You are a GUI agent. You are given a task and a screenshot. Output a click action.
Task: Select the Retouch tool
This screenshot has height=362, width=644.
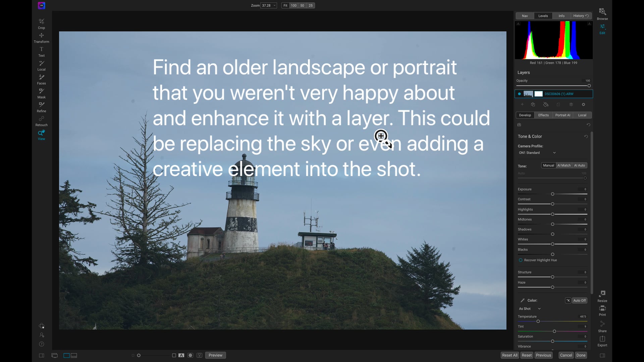[41, 121]
